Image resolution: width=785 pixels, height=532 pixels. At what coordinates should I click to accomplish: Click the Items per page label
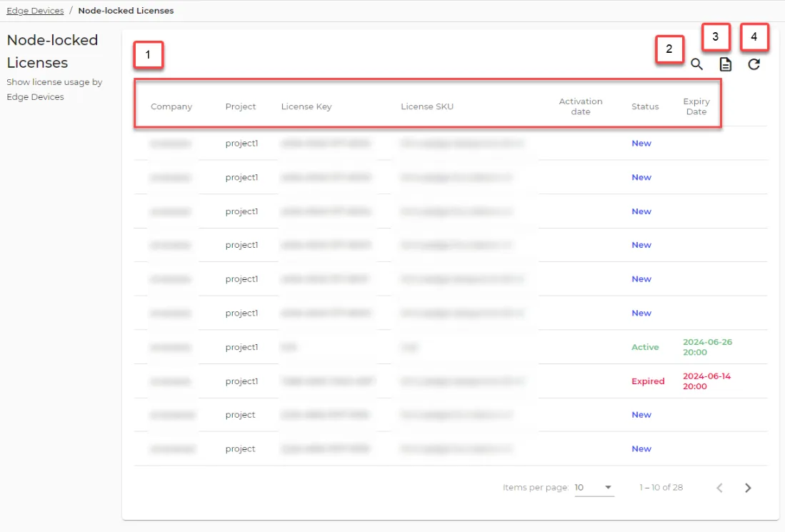click(536, 488)
